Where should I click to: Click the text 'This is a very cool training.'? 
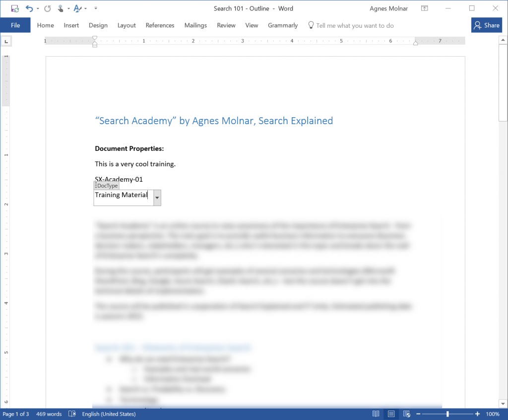[135, 164]
